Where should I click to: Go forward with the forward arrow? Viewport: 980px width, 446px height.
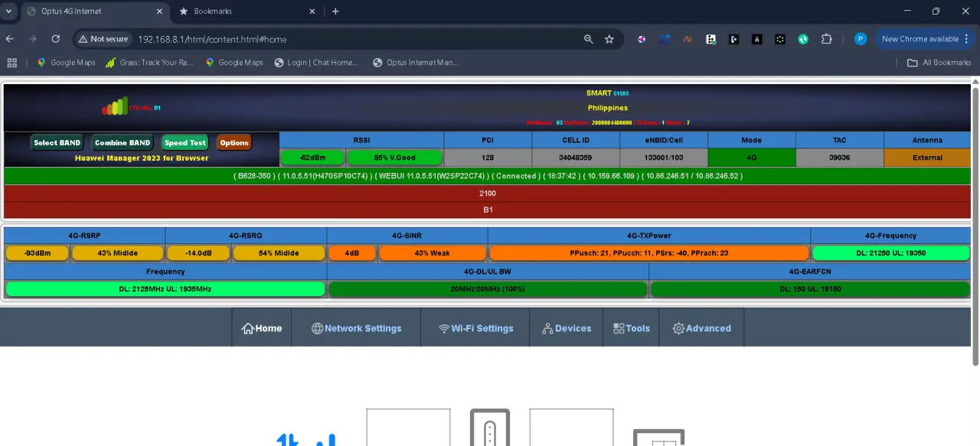click(x=32, y=39)
